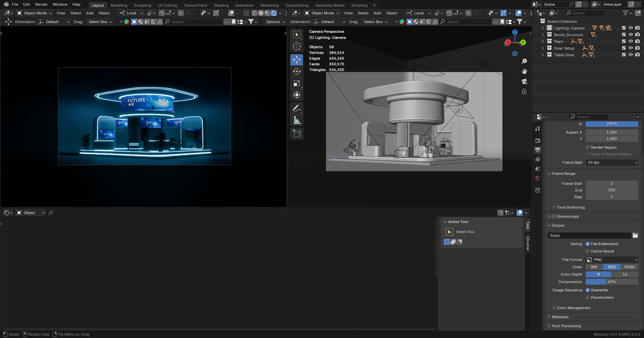Exclude Booth_Structure collection from view layer
644x338 pixels.
pyautogui.click(x=624, y=35)
